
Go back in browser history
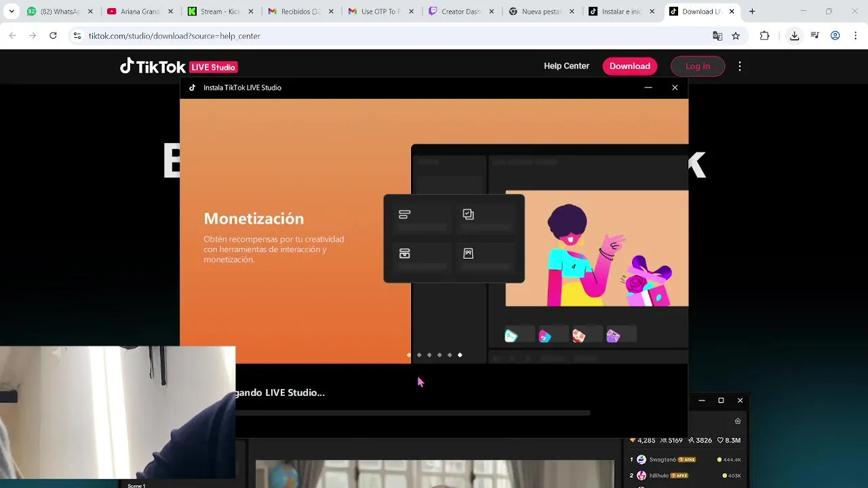tap(12, 36)
